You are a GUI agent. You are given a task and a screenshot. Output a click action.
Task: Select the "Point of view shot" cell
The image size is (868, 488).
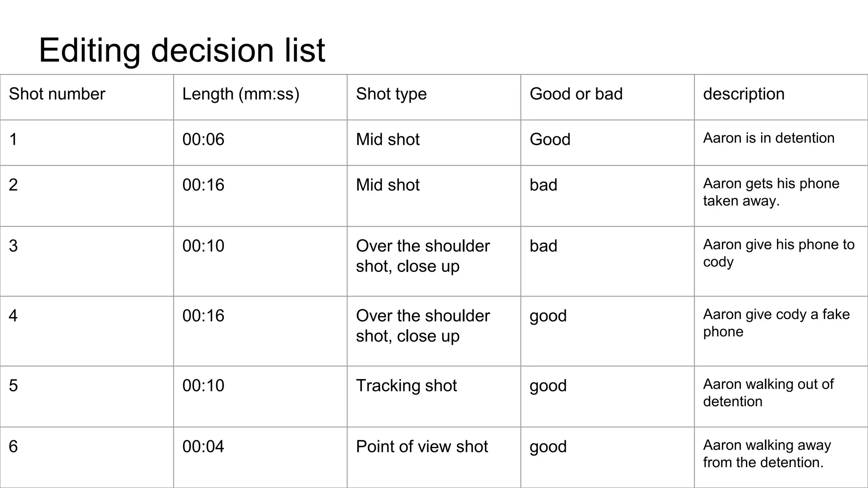tap(422, 447)
